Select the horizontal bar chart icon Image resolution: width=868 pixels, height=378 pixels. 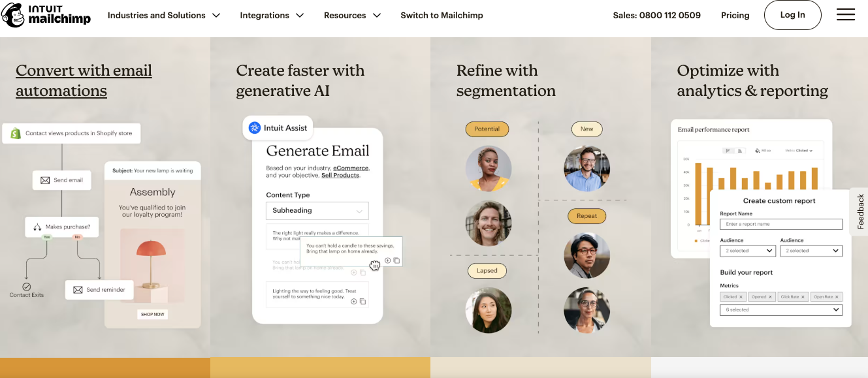click(x=728, y=151)
